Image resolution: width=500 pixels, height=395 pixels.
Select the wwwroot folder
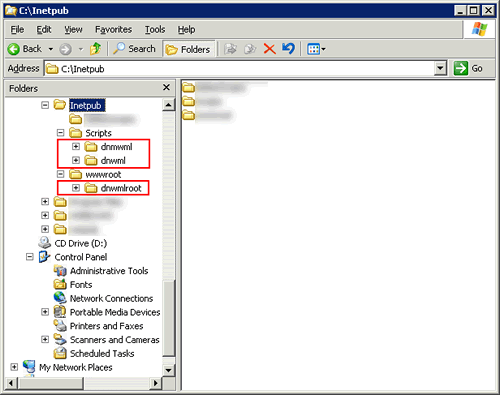pos(103,174)
